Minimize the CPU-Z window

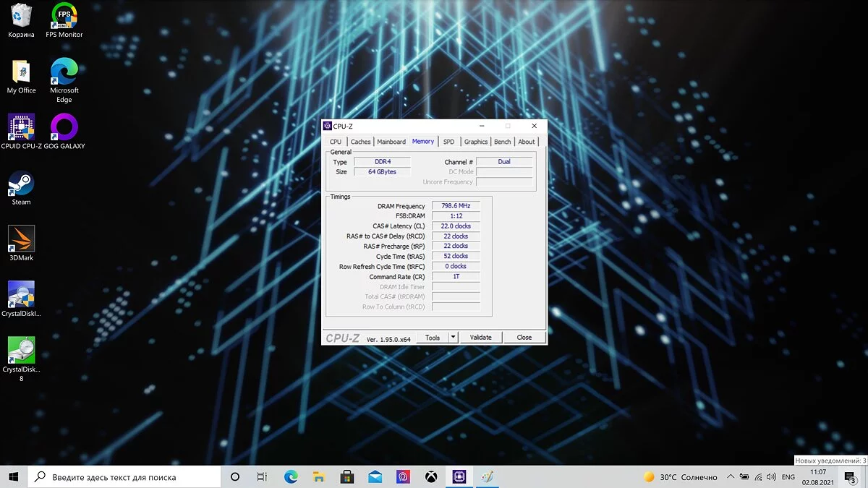click(x=482, y=127)
